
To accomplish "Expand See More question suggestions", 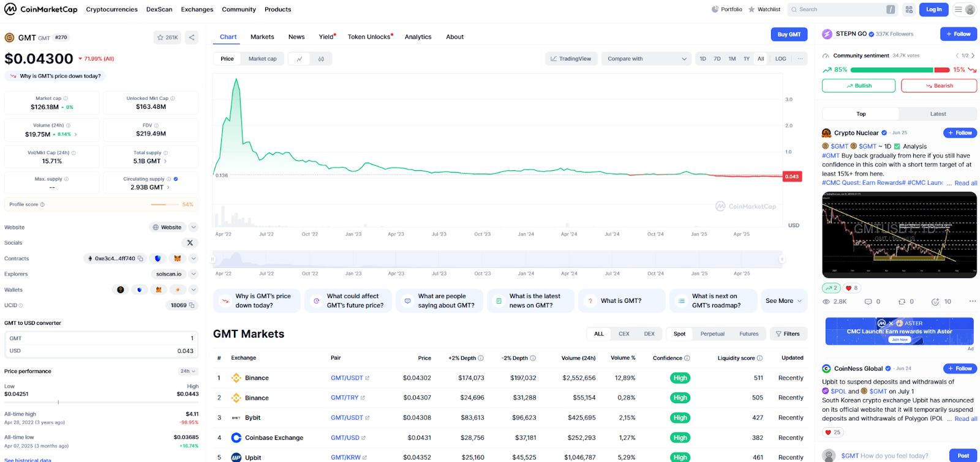I will pos(783,301).
